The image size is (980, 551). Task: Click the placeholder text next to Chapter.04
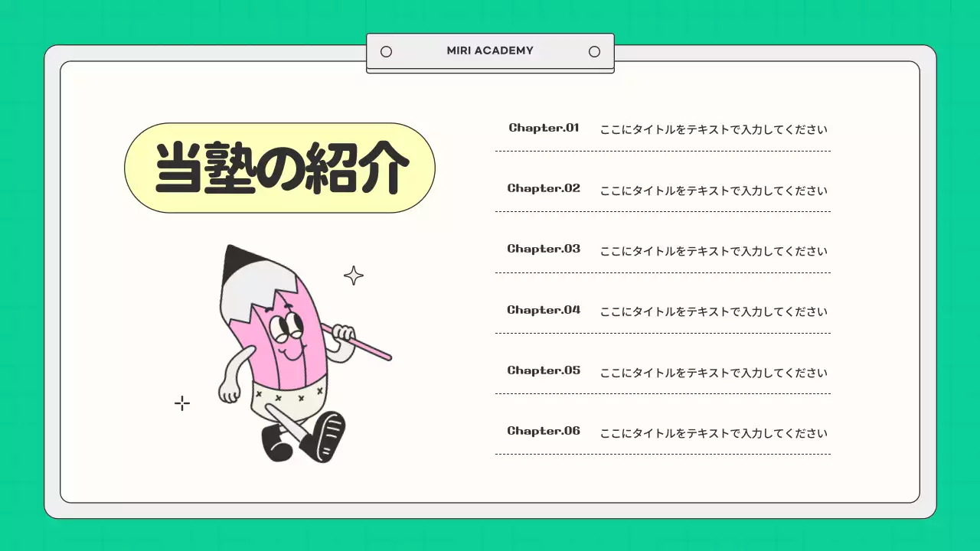click(x=714, y=311)
